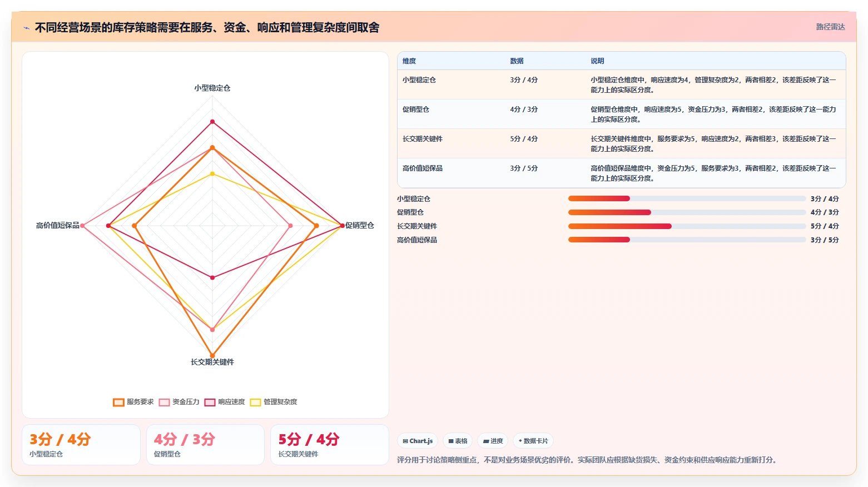Click the 小型稳定仓 axis label on the radar

212,88
